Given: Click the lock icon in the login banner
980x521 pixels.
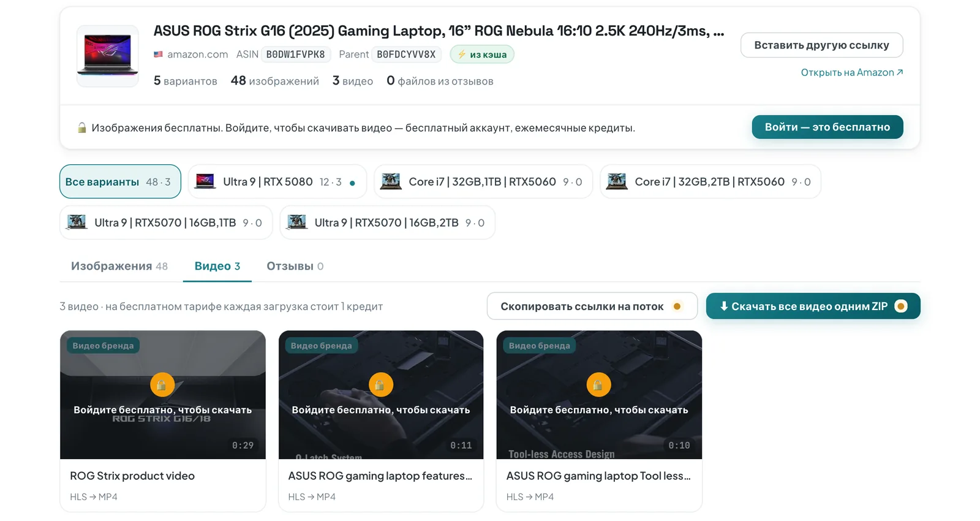Looking at the screenshot, I should [x=81, y=127].
